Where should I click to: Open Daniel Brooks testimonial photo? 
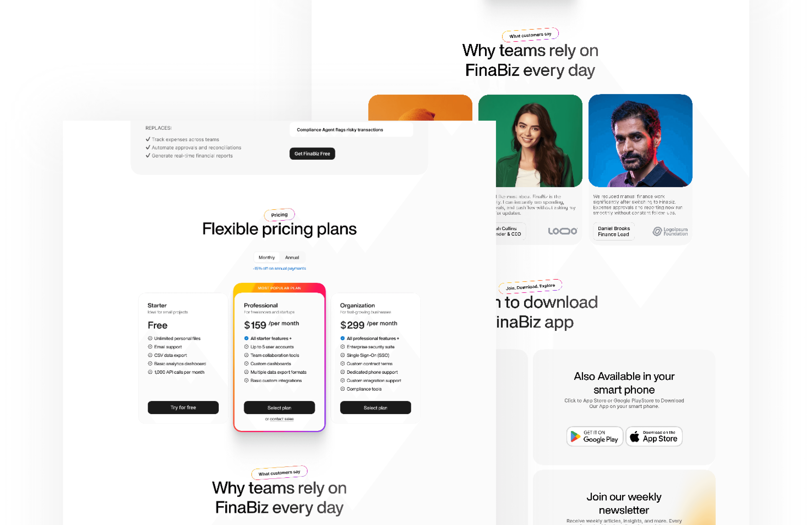[x=640, y=141]
